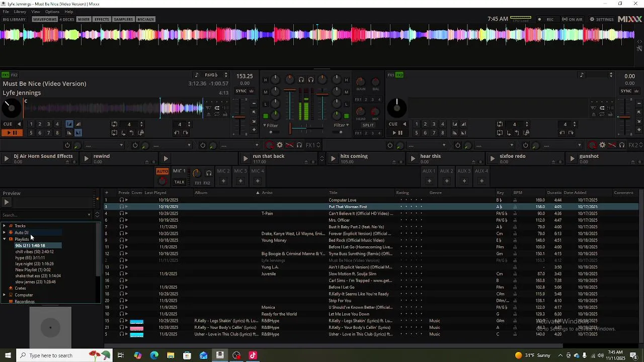Click deck 1 intro start marker icon
644x362 pixels.
pyautogui.click(x=69, y=124)
